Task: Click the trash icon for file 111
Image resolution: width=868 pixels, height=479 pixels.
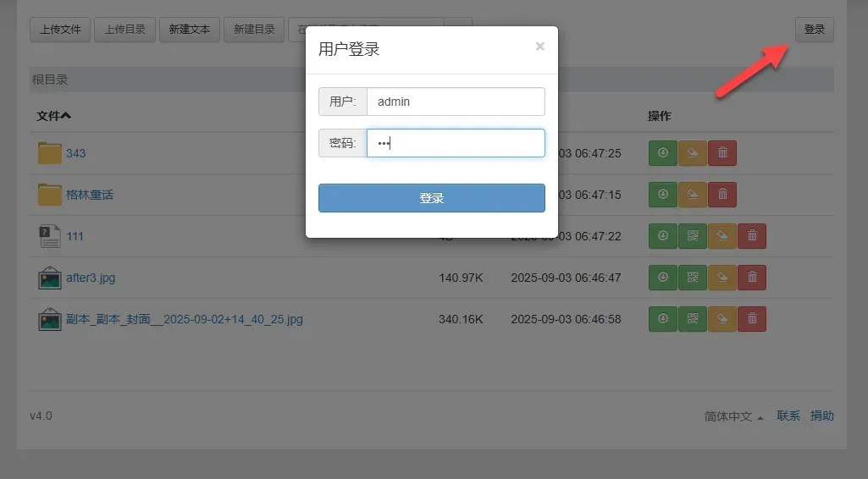Action: point(752,236)
